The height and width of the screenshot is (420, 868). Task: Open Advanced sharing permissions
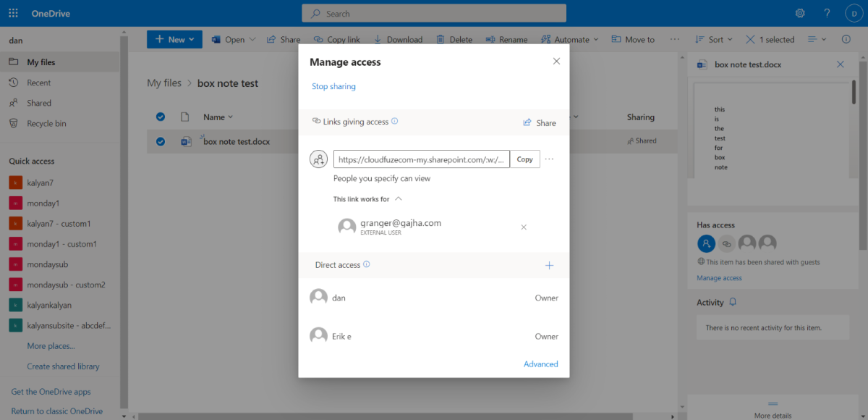[x=540, y=364]
